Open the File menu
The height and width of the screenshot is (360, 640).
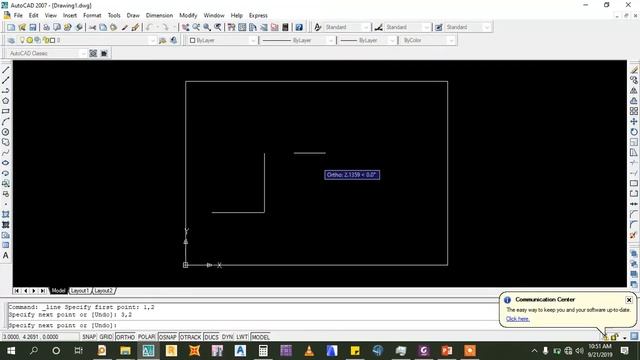(18, 16)
